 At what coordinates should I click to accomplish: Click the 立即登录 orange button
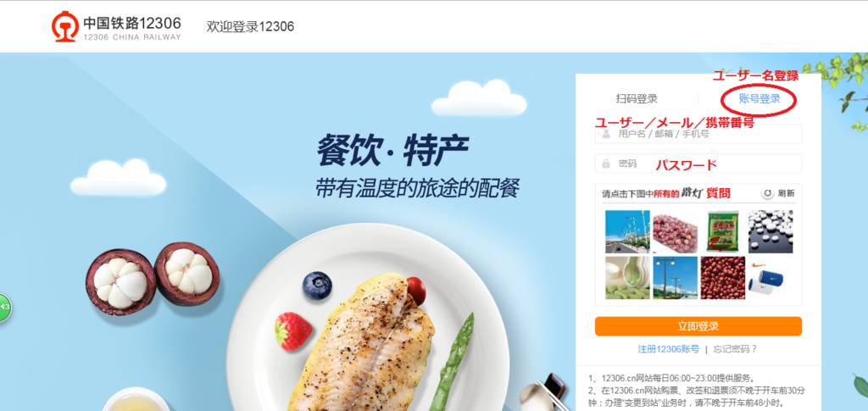(x=698, y=326)
